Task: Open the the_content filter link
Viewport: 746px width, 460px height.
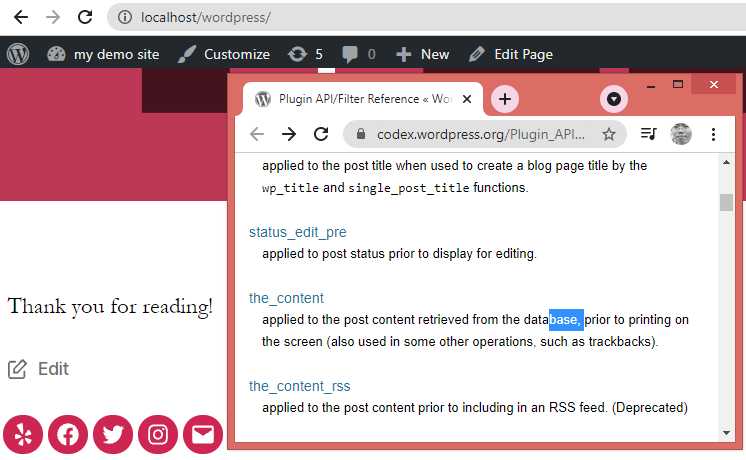Action: [x=286, y=298]
